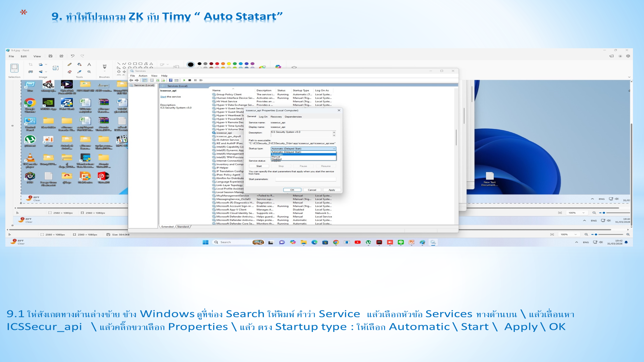Image resolution: width=644 pixels, height=362 pixels.
Task: Open the Paint View menu
Action: coord(37,56)
